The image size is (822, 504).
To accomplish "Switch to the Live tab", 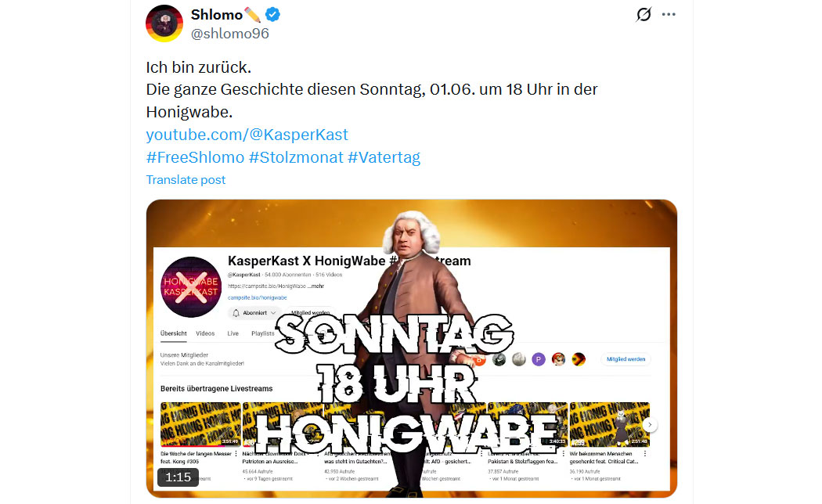I will click(x=233, y=333).
